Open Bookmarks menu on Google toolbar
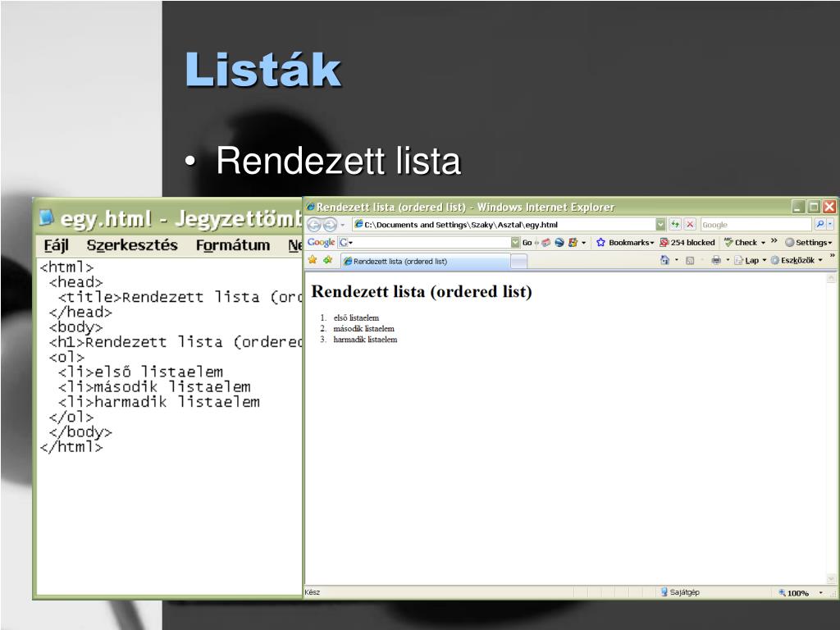Image resolution: width=840 pixels, height=630 pixels. click(x=625, y=243)
